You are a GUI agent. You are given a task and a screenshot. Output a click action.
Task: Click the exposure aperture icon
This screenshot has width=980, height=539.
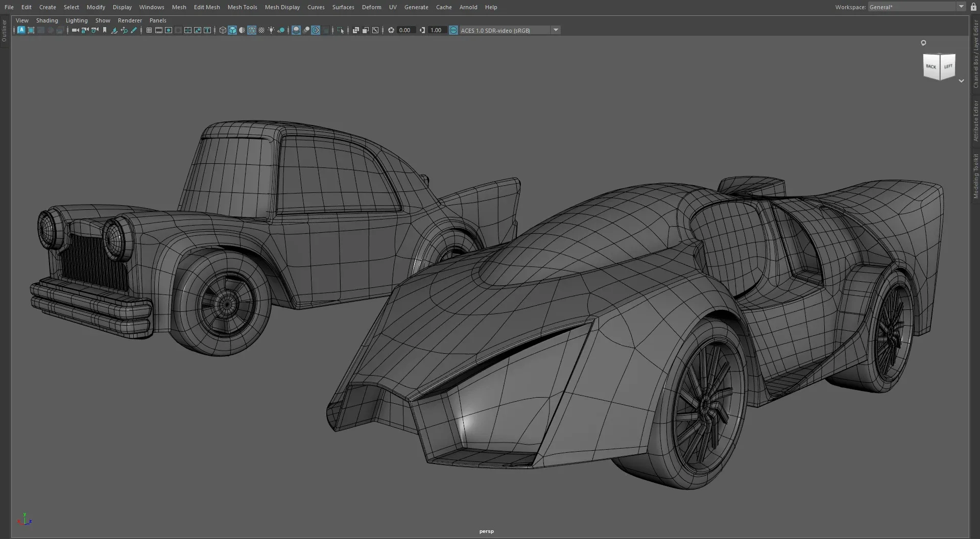point(391,30)
